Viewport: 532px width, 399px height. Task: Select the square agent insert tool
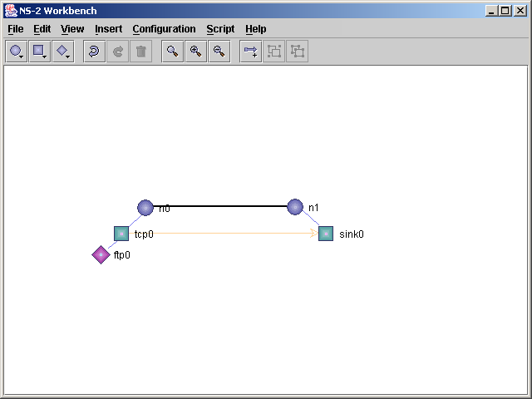(40, 52)
